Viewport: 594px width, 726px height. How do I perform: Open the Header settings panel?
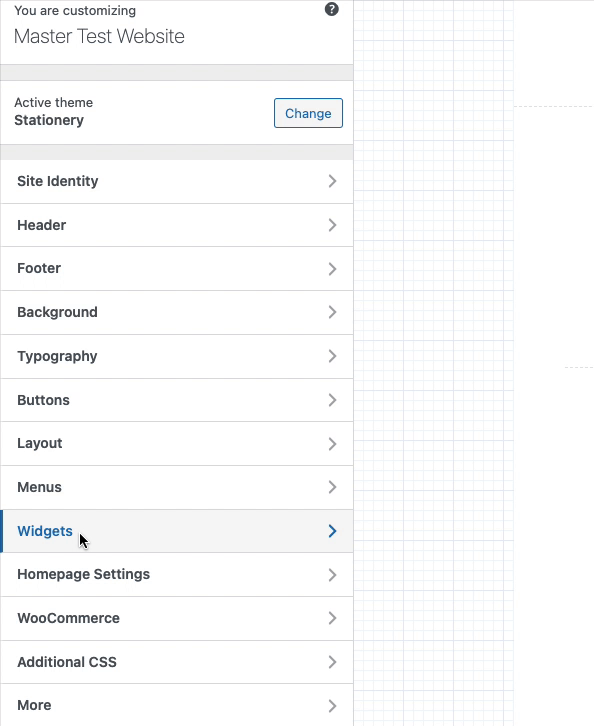[x=176, y=225]
